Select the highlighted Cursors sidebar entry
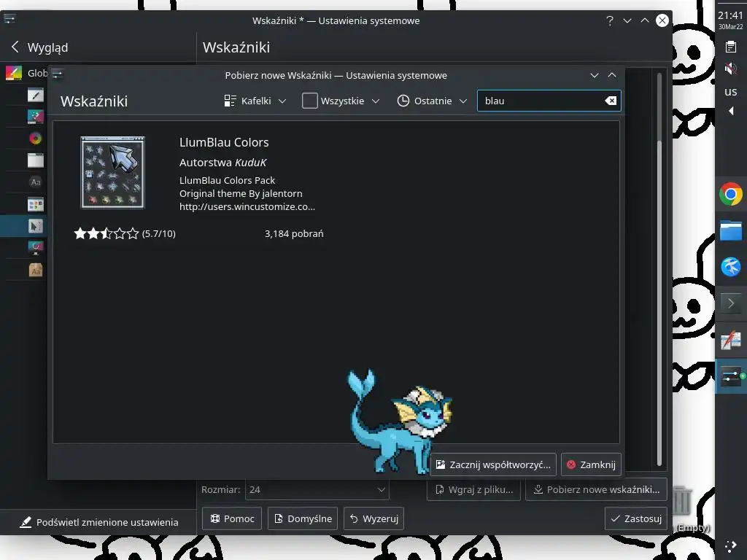Viewport: 747px width, 560px height. click(x=24, y=226)
